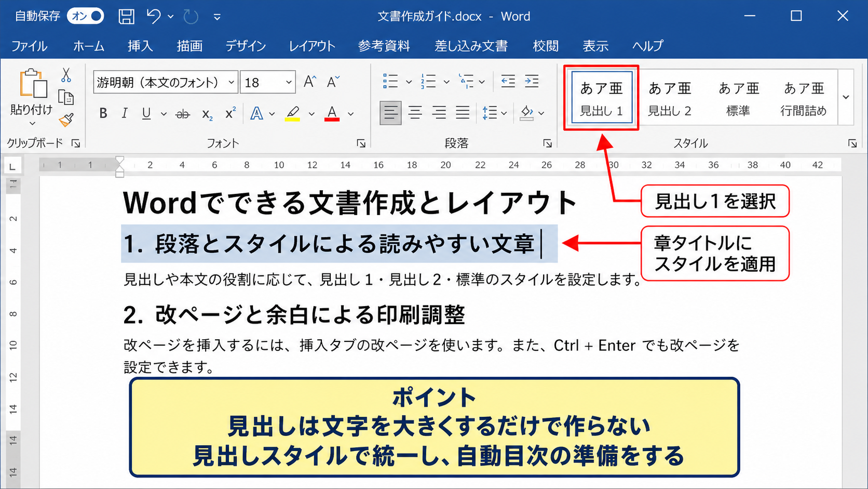Screen dimensions: 868x489
Task: Switch to the 描画 tab
Action: [x=189, y=46]
